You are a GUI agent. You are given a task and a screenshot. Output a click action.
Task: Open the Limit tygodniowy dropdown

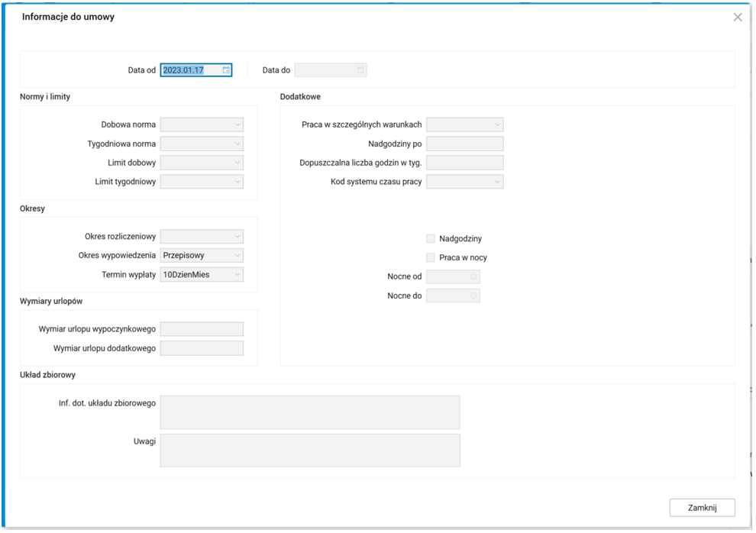click(x=237, y=182)
